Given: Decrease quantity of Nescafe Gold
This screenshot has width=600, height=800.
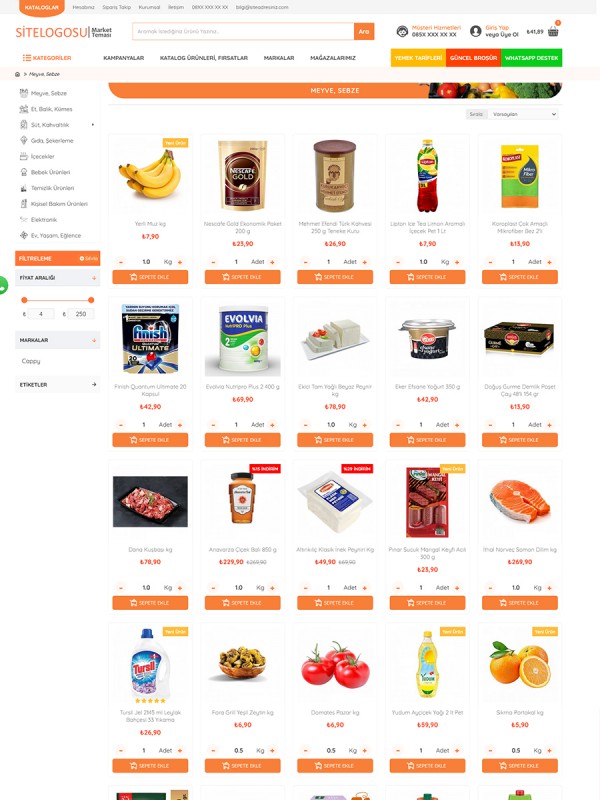Looking at the screenshot, I should click(x=213, y=262).
